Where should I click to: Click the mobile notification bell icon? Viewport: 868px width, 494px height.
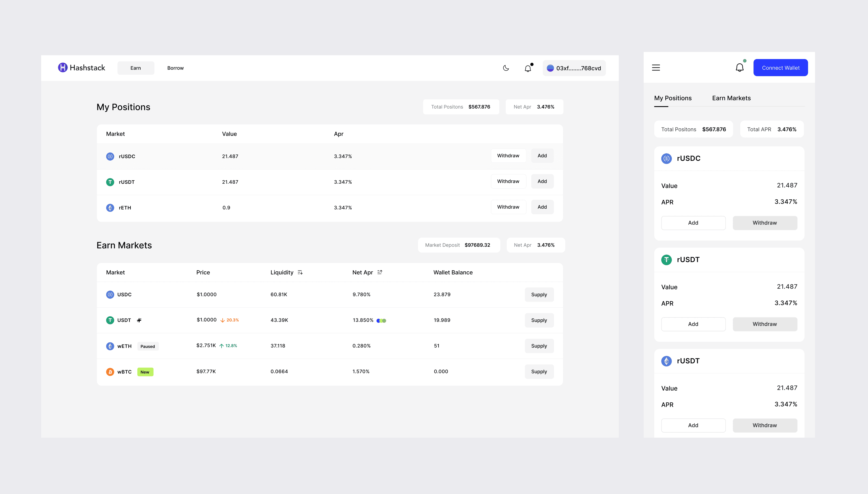[x=739, y=67]
